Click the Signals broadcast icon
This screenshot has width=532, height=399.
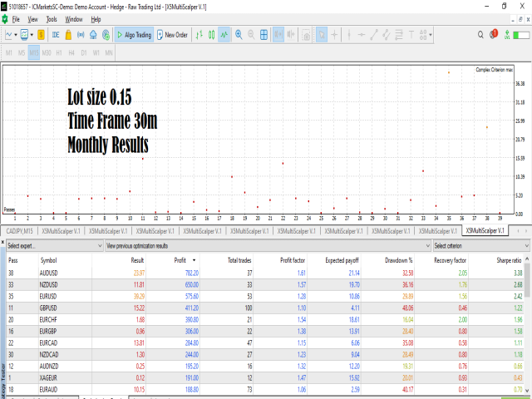click(81, 35)
